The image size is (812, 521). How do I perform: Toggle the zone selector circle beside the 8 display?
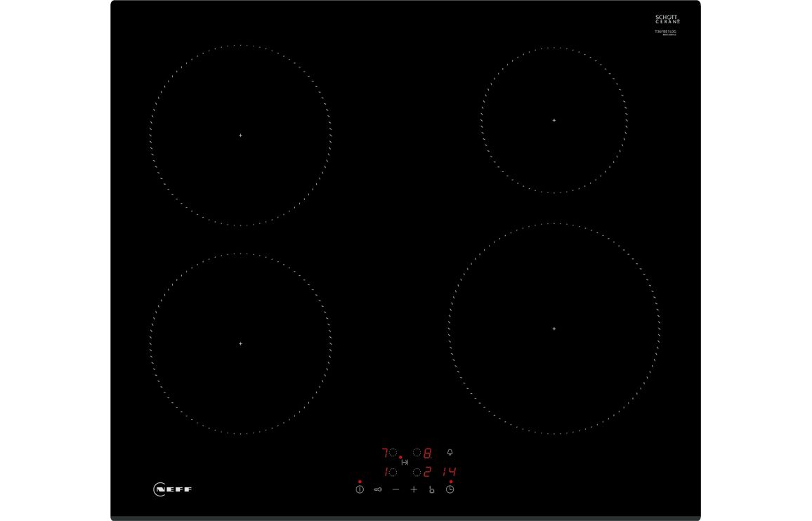click(416, 454)
